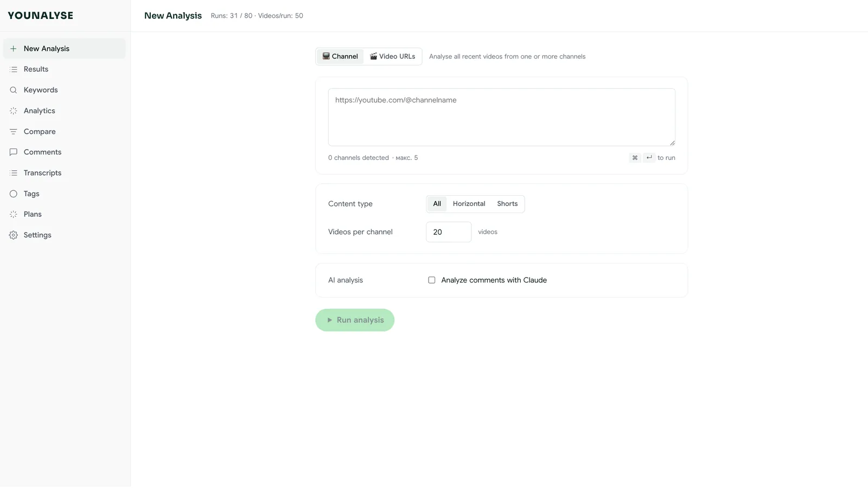Navigate to Compare
Screen dimensions: 868x488
pos(65,132)
